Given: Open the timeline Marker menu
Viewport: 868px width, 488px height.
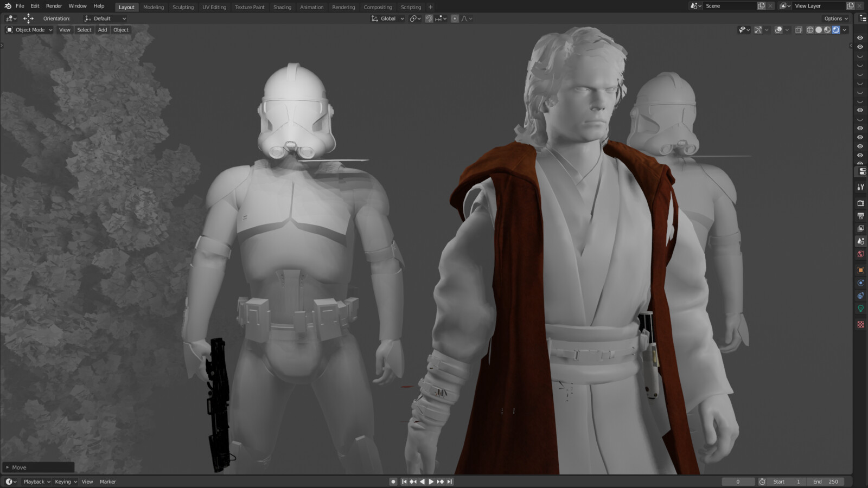Looking at the screenshot, I should 108,481.
